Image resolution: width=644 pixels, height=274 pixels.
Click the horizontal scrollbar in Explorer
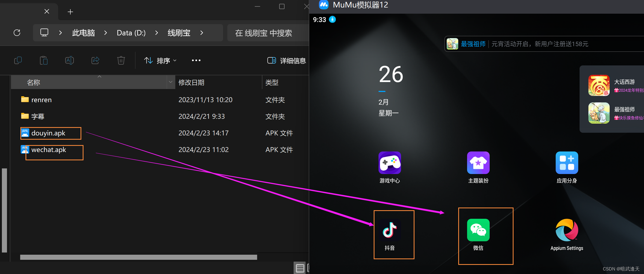pos(139,257)
